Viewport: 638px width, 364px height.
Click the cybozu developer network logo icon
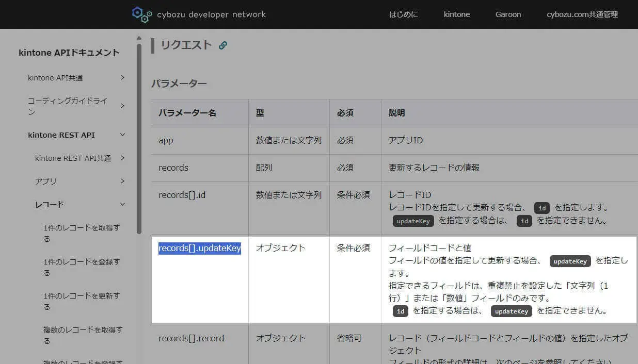pyautogui.click(x=142, y=14)
